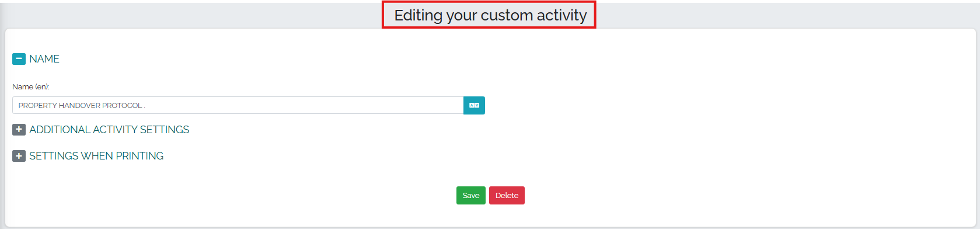Select the "Editing your custom activity" title
Image resolution: width=980 pixels, height=229 pixels.
490,15
